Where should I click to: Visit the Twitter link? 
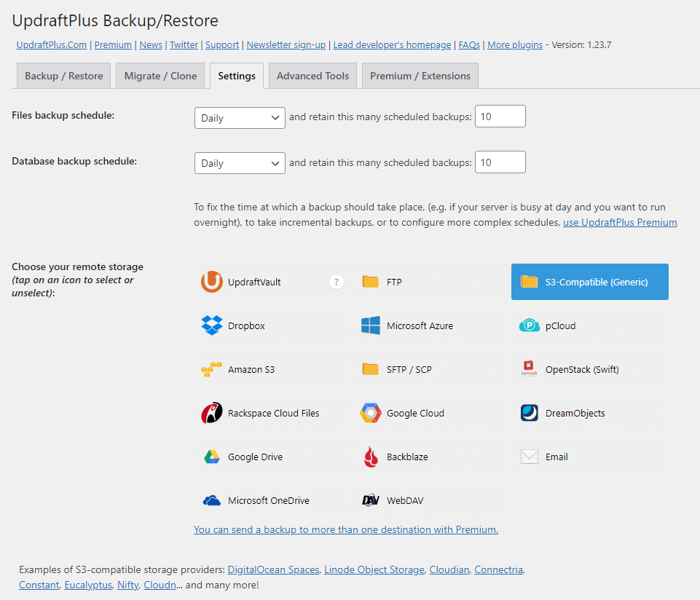(x=184, y=44)
